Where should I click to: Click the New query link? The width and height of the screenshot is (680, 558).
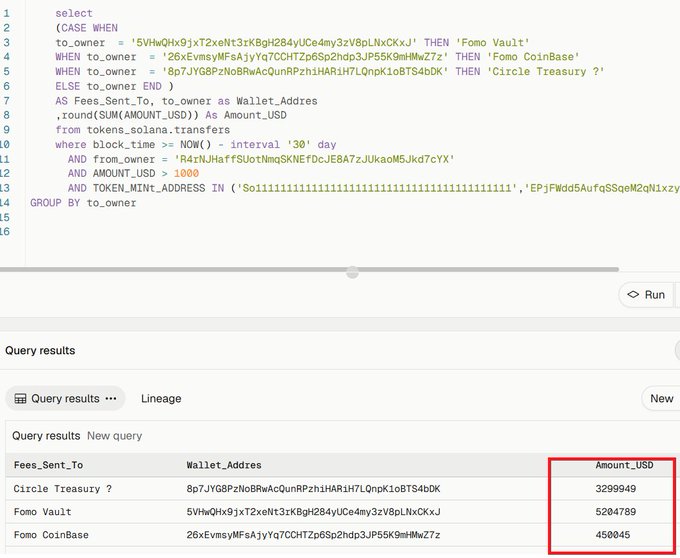point(114,436)
